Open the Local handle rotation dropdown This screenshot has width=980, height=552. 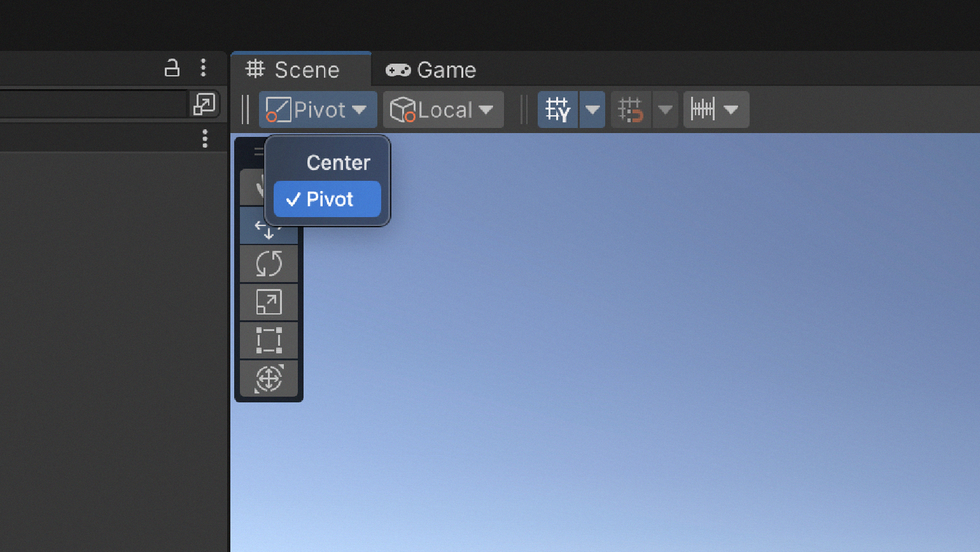coord(443,110)
